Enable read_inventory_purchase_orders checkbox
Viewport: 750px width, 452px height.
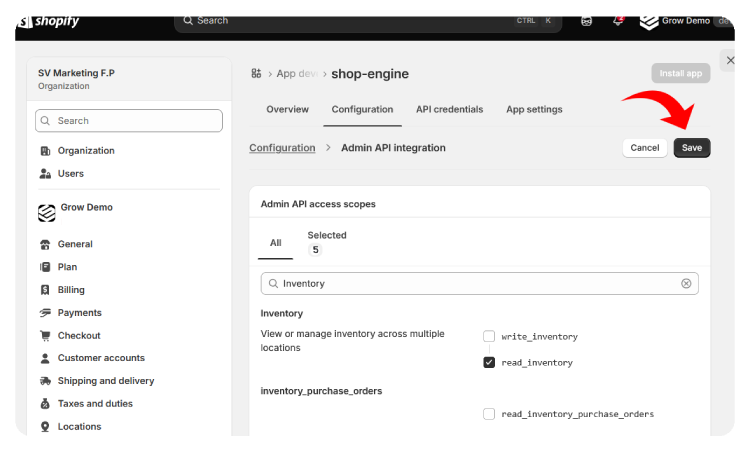point(489,414)
